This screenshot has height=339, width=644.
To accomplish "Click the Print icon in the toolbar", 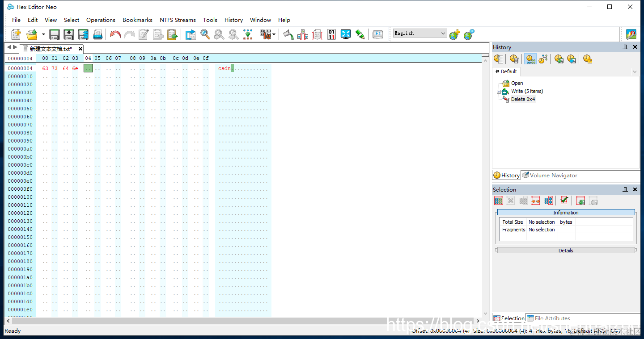I will [x=97, y=34].
